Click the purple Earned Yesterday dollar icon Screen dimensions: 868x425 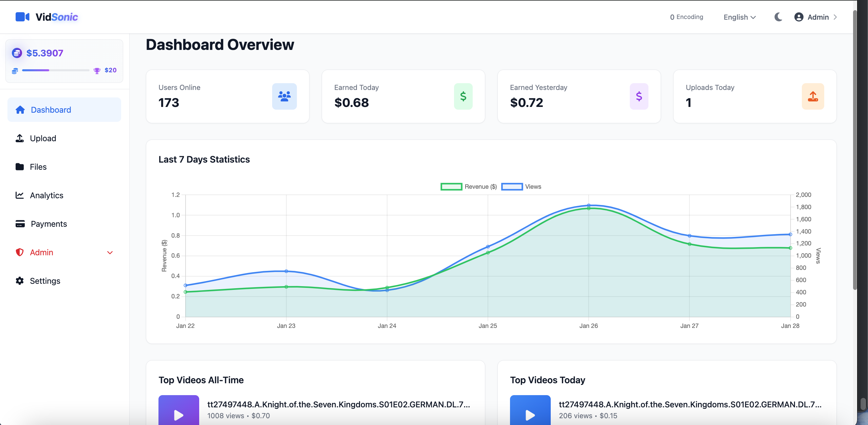tap(639, 96)
